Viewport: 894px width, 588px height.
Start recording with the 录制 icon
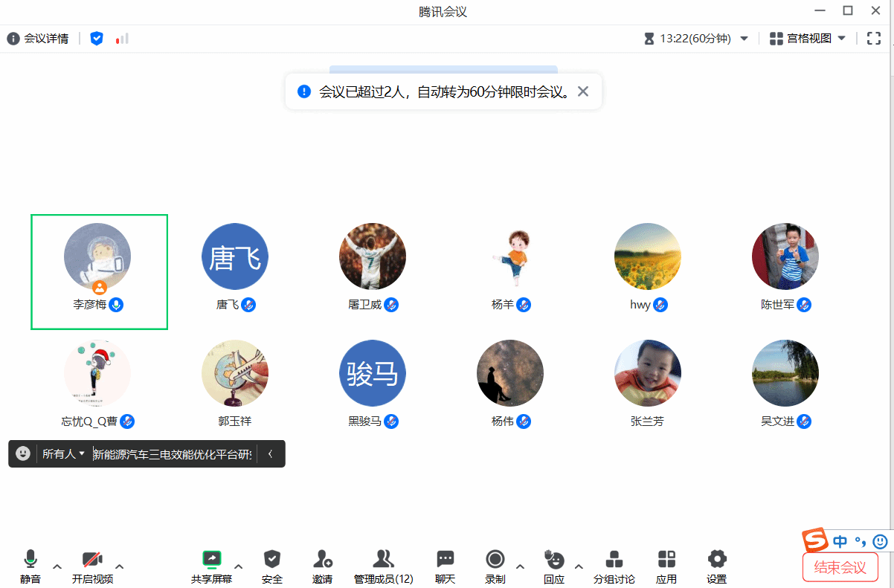(x=495, y=560)
